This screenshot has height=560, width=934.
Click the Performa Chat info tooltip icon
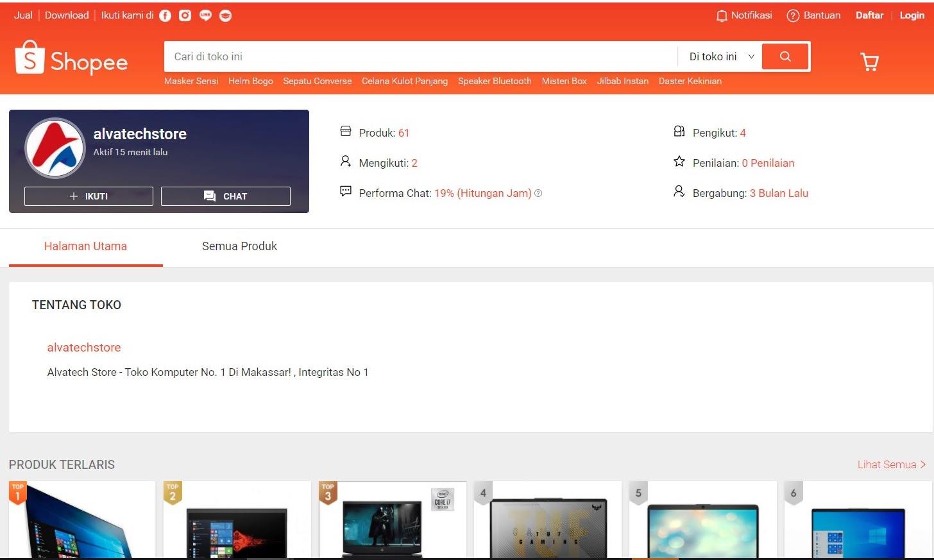538,193
